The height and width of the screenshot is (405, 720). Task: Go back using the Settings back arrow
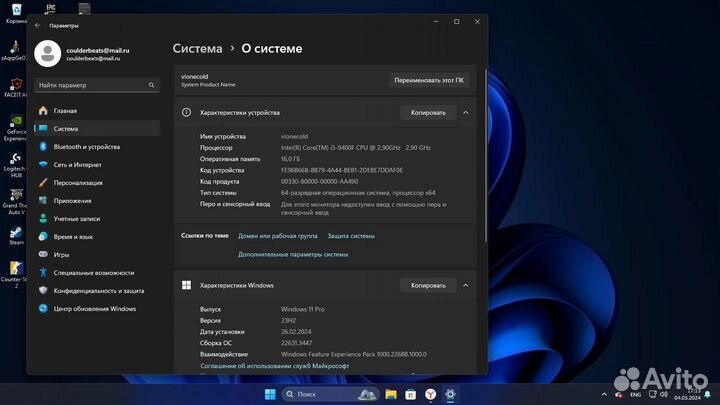click(x=38, y=26)
